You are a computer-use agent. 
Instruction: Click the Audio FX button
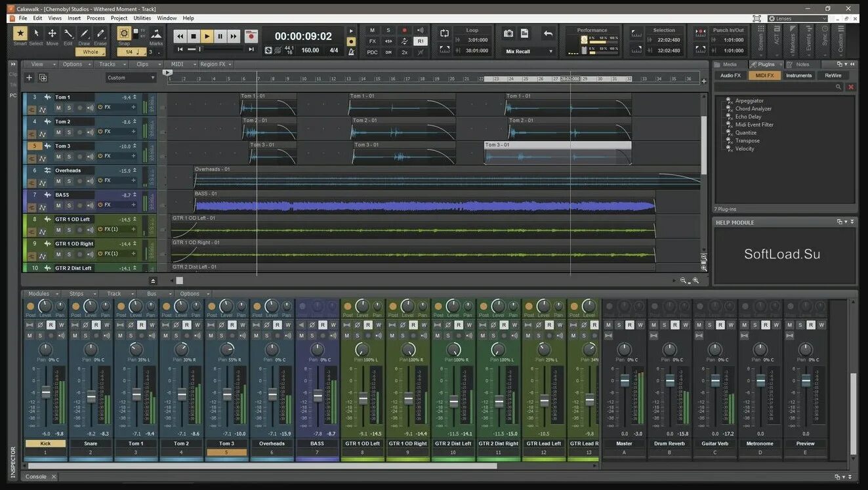point(731,75)
